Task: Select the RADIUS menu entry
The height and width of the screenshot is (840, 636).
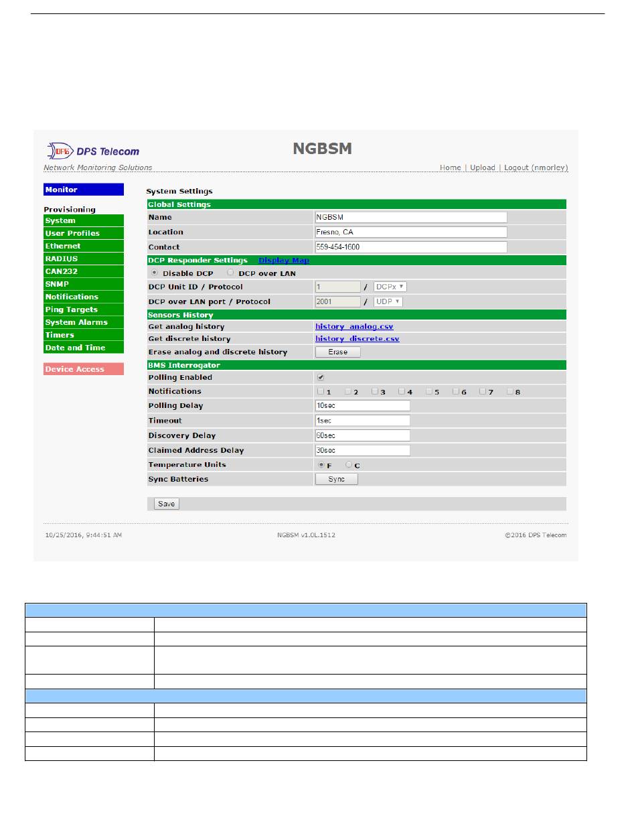Action: pos(84,259)
